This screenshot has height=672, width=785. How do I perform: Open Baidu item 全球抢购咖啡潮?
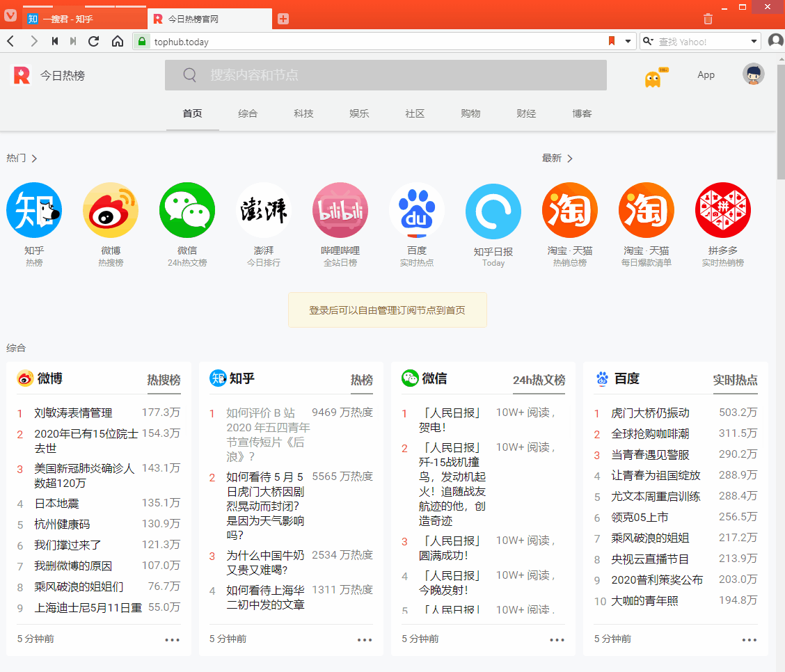tap(650, 434)
